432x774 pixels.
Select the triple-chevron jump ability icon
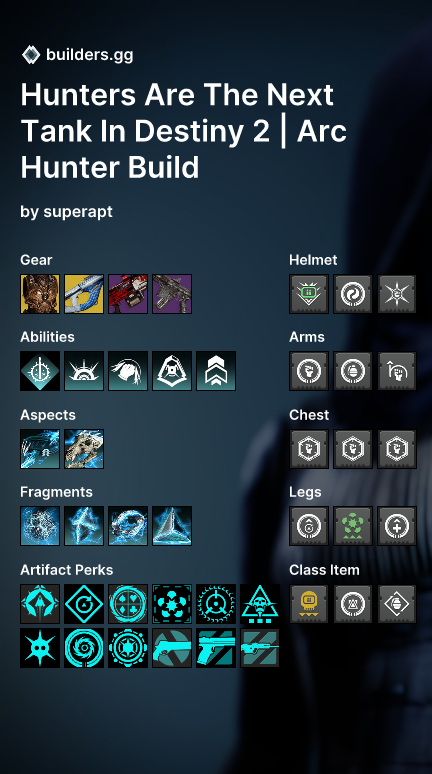point(216,371)
